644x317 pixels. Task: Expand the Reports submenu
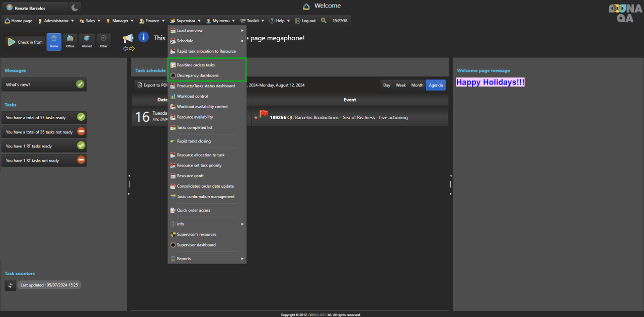click(206, 259)
